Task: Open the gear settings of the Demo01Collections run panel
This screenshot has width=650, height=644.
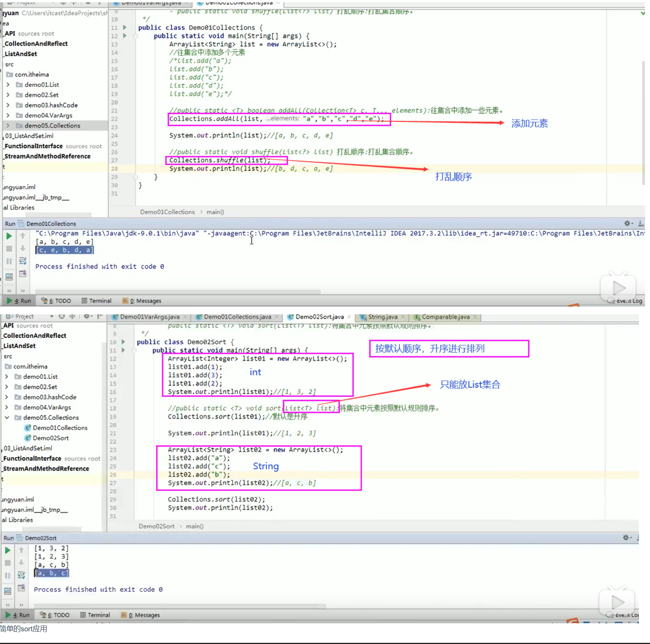Action: coord(628,223)
